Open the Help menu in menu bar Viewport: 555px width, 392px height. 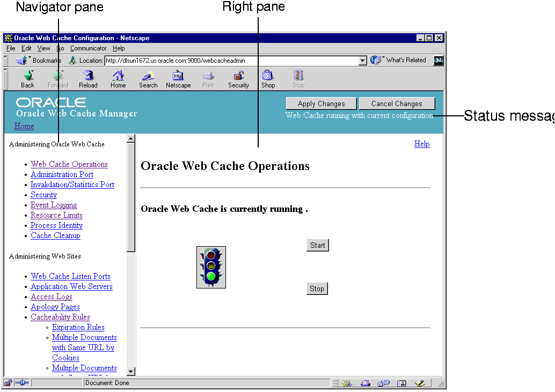119,48
